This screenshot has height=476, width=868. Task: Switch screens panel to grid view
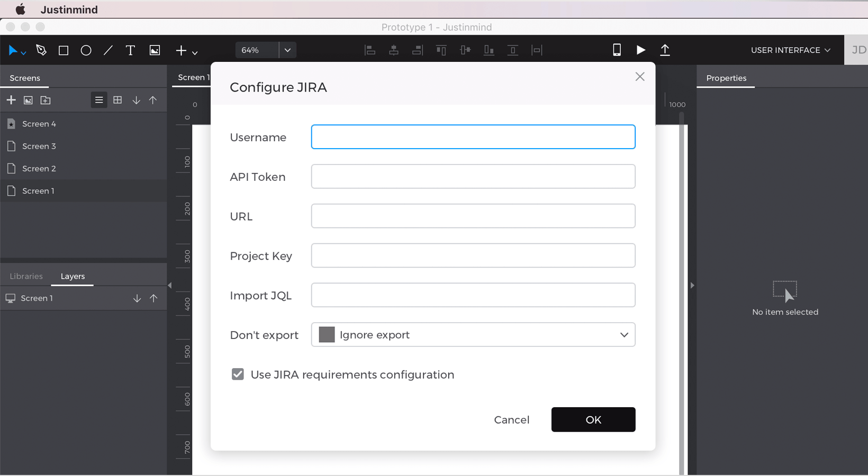click(117, 100)
